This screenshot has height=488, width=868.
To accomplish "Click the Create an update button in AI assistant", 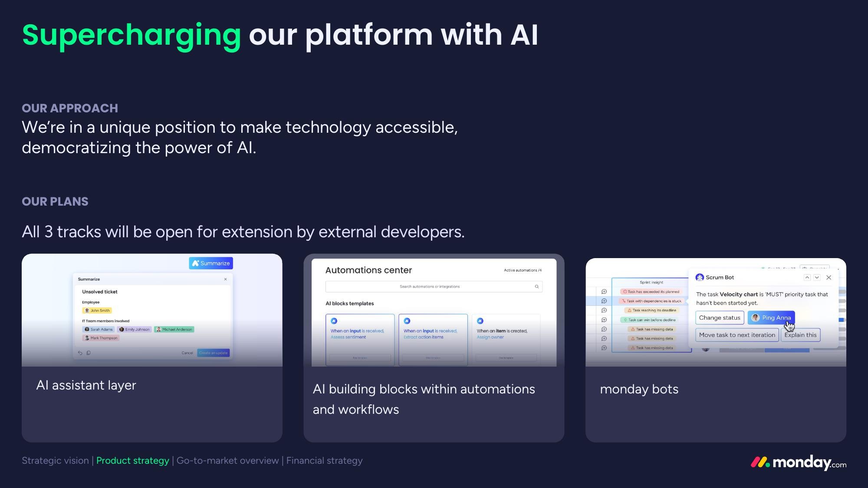I will click(x=213, y=352).
